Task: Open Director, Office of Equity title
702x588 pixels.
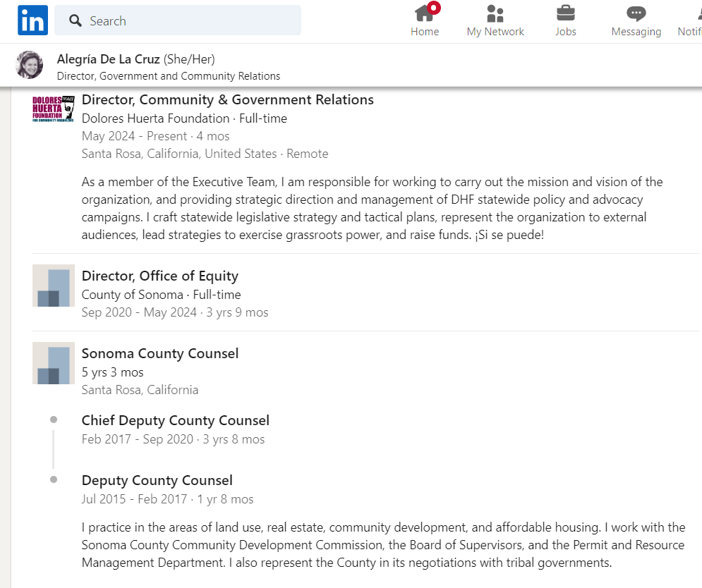Action: (160, 276)
